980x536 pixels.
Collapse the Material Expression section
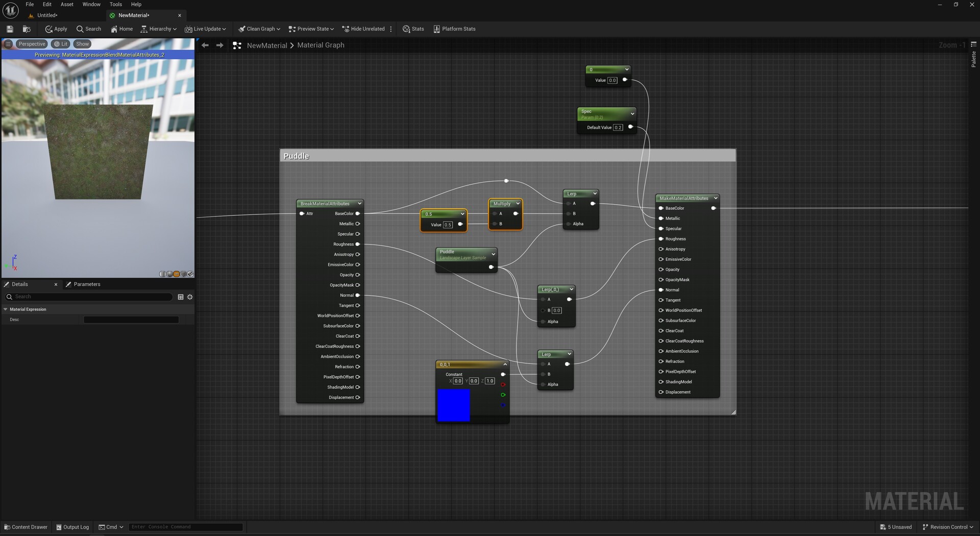point(6,309)
